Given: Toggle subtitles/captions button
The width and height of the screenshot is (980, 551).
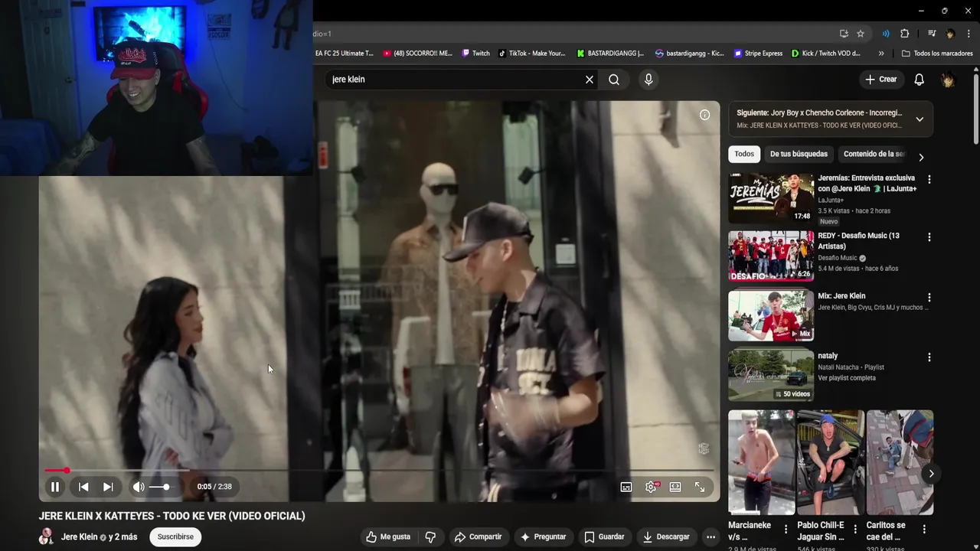Looking at the screenshot, I should 626,487.
